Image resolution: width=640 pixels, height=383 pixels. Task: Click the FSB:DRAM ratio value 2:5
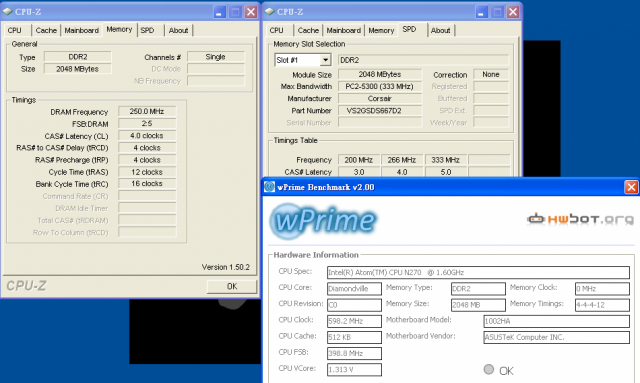(x=147, y=123)
